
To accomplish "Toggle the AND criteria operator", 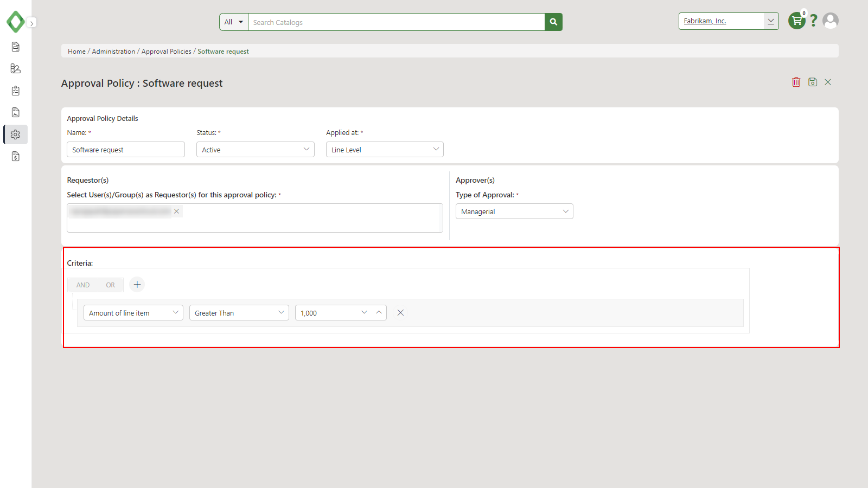I will (x=83, y=285).
